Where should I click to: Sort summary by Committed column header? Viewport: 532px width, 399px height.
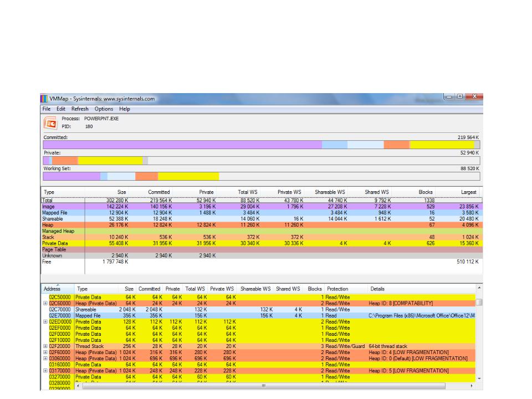click(151, 192)
